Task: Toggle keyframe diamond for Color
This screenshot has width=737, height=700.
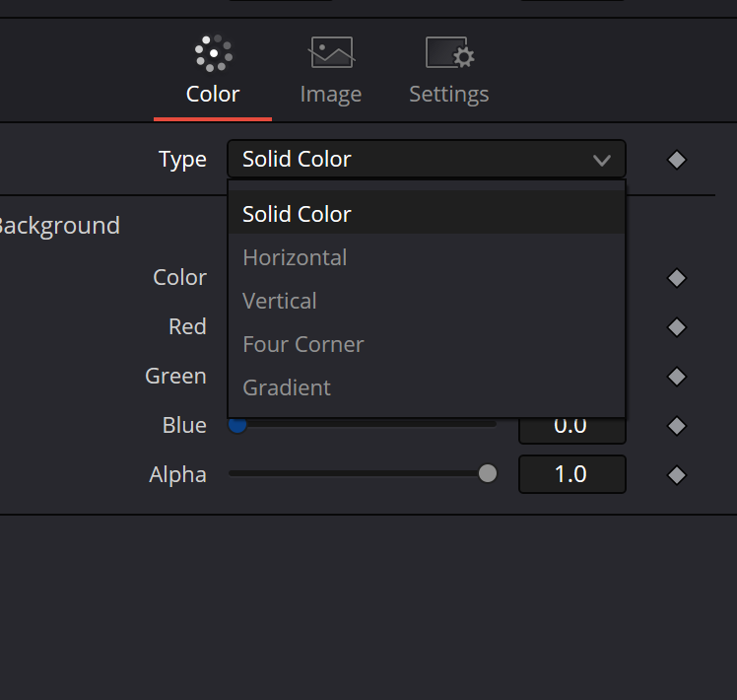Action: point(677,278)
